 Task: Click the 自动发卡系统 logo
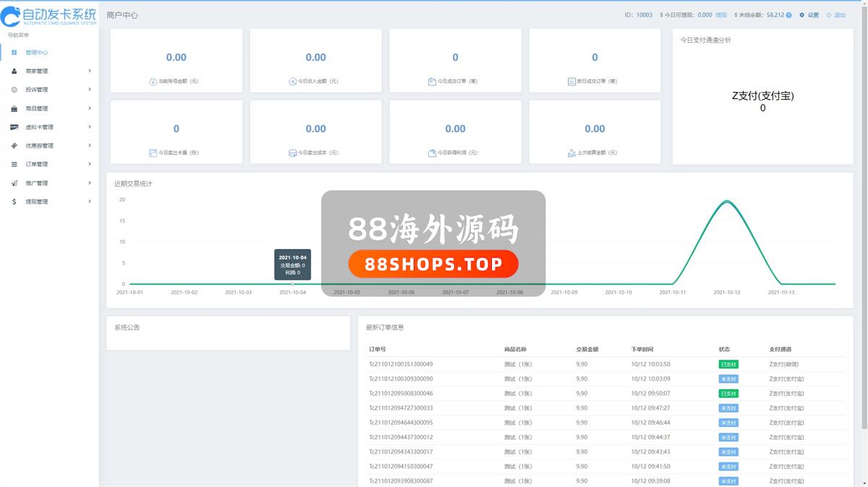(48, 16)
